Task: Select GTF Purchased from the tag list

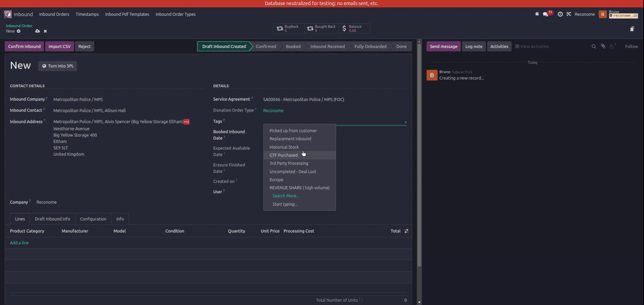Action: (283, 155)
